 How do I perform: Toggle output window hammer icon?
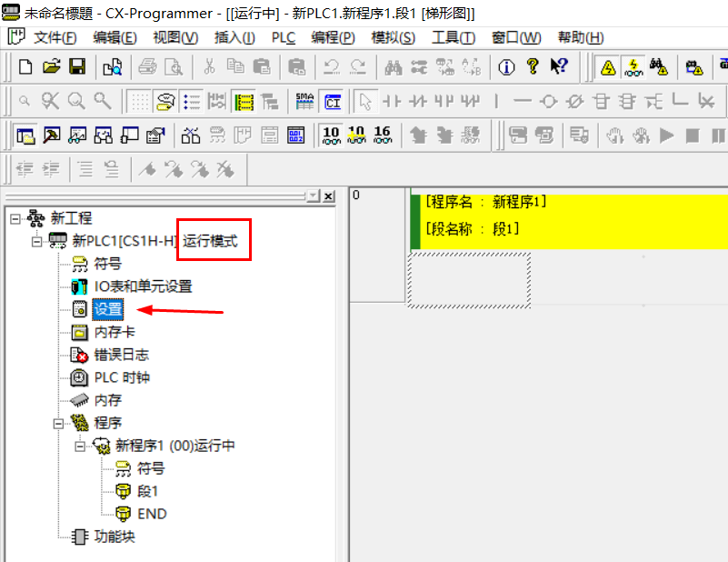coord(51,135)
